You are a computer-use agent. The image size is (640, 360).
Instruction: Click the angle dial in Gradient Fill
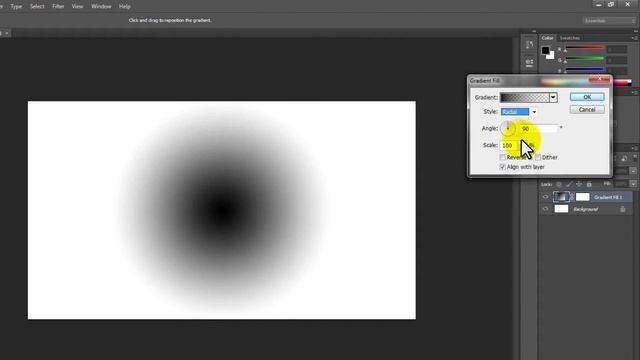point(508,129)
